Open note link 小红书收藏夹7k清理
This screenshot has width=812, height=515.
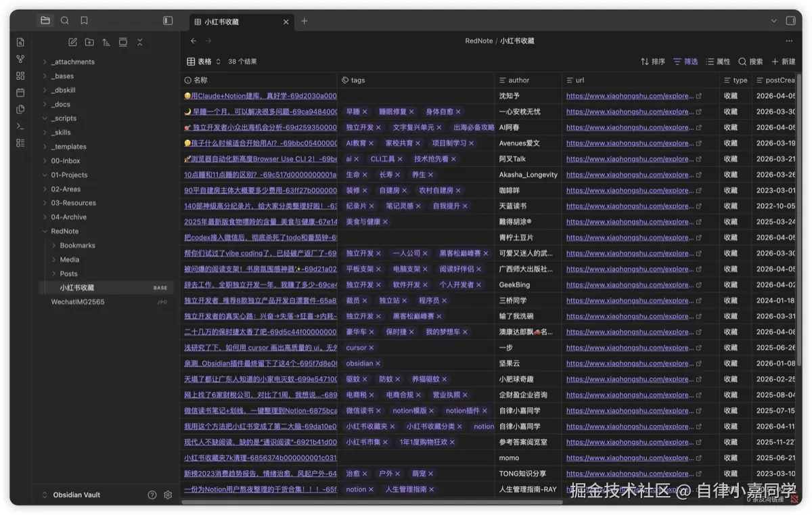click(260, 458)
